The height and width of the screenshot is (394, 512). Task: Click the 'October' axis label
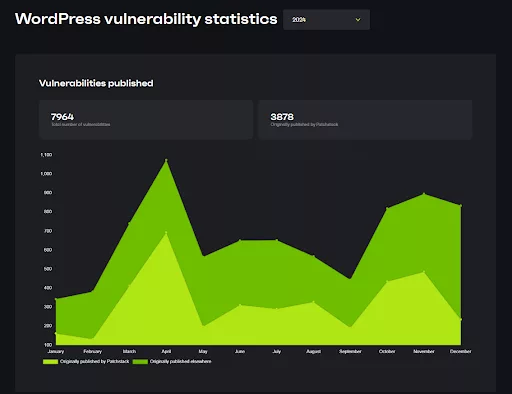coord(387,351)
